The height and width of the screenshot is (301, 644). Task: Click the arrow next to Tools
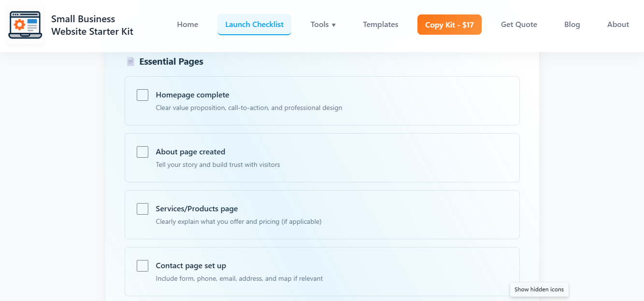pyautogui.click(x=335, y=25)
